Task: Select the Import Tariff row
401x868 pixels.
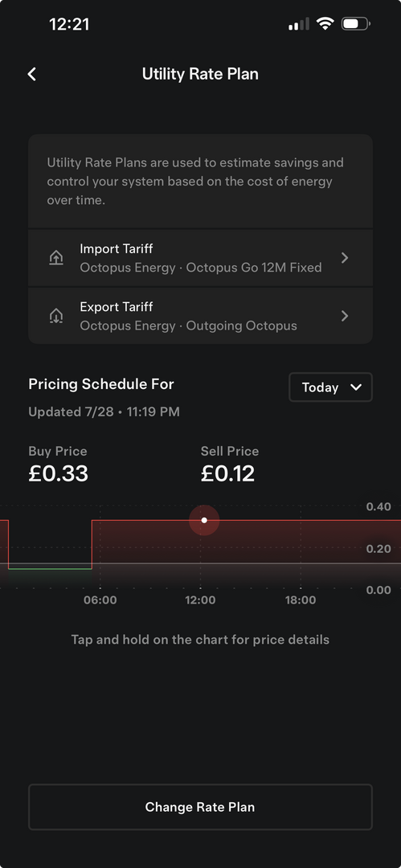Action: point(201,258)
